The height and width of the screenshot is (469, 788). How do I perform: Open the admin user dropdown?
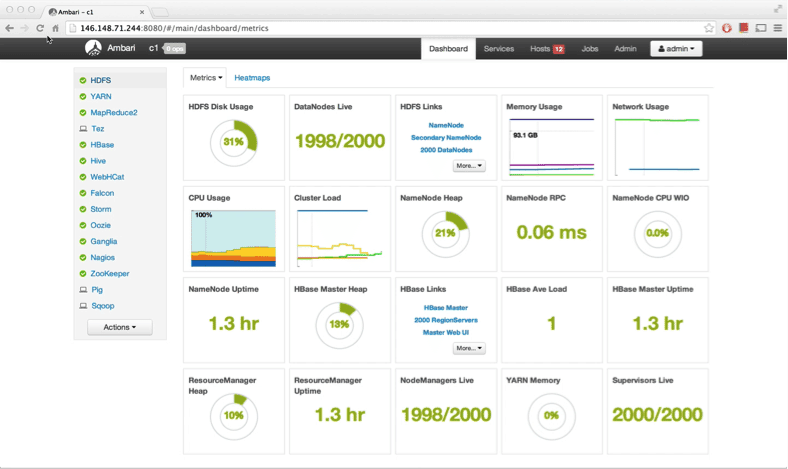pos(676,48)
